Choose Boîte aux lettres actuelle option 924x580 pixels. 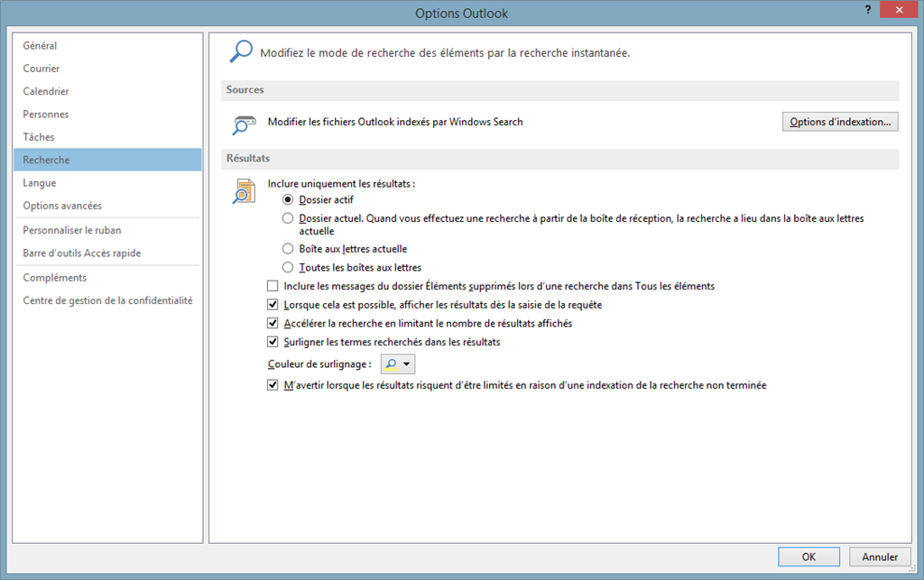(x=288, y=248)
